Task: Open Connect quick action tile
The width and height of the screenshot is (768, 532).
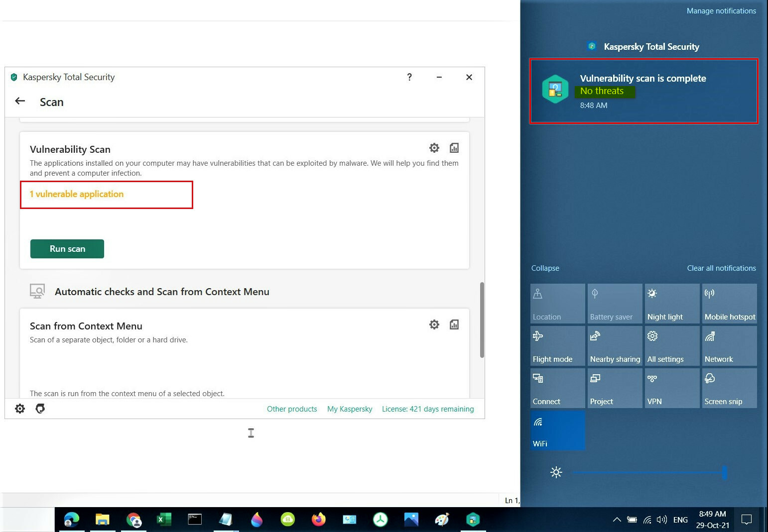Action: [x=558, y=388]
